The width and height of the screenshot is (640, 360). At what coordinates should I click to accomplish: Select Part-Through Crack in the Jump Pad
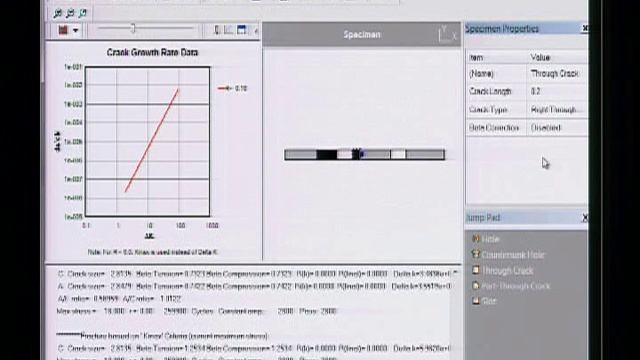[511, 286]
